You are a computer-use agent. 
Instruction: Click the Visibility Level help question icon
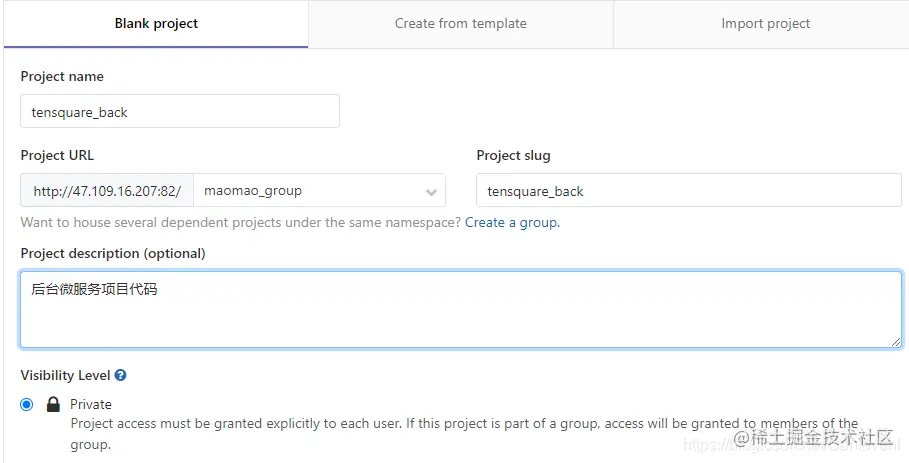coord(120,376)
